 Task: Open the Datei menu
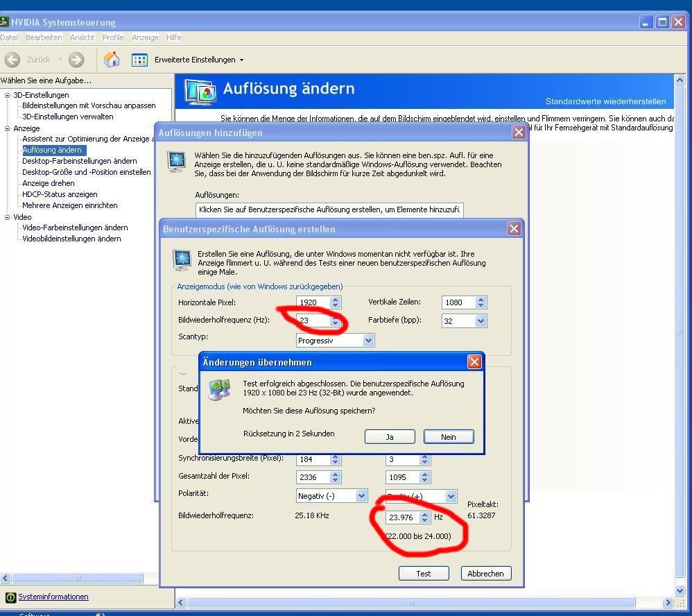pos(9,37)
